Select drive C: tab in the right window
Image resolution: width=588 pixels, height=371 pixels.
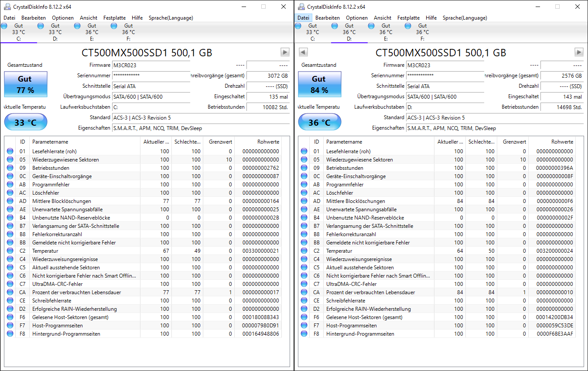313,32
